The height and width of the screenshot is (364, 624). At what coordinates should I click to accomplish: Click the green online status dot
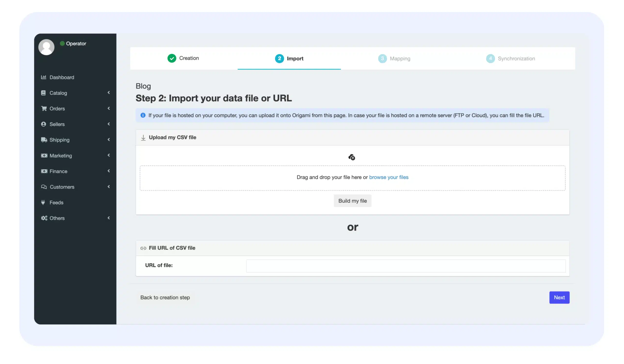click(62, 43)
